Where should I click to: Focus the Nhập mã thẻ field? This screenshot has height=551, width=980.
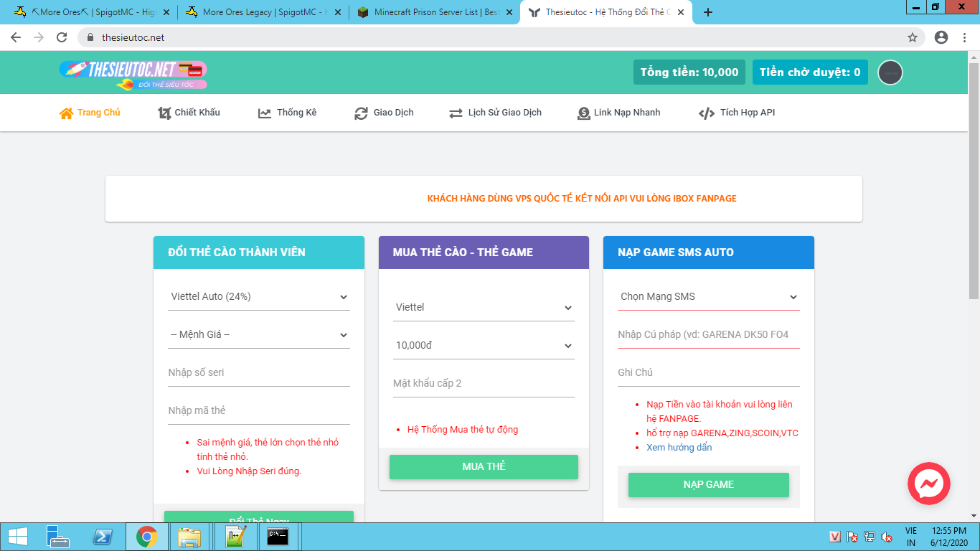tap(259, 411)
